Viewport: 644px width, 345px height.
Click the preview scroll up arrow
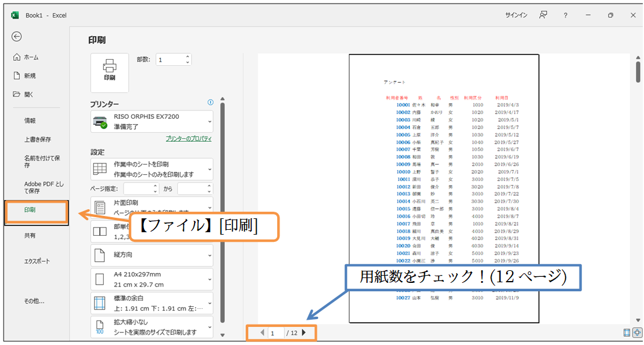point(638,57)
